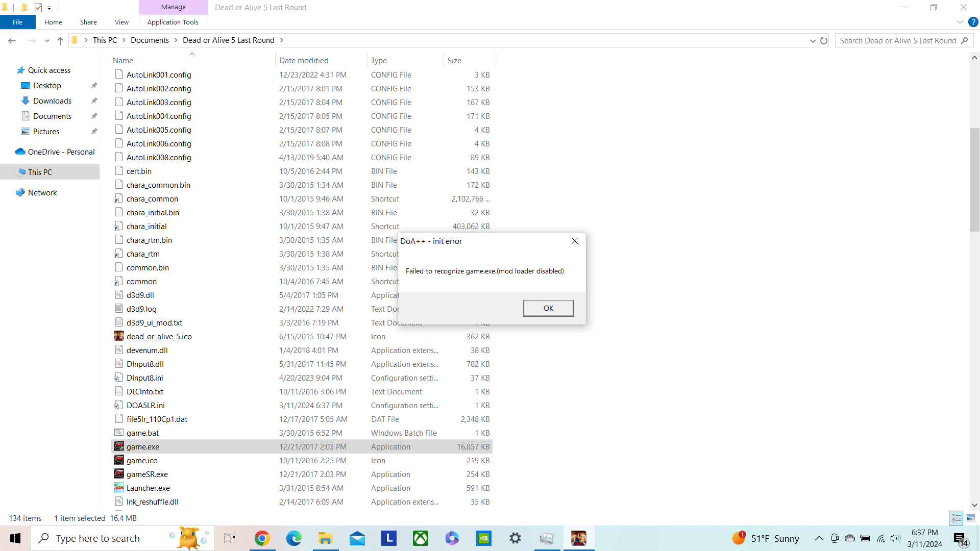Select the dead_or_alive_5.ico file icon
This screenshot has height=551, width=980.
(119, 336)
